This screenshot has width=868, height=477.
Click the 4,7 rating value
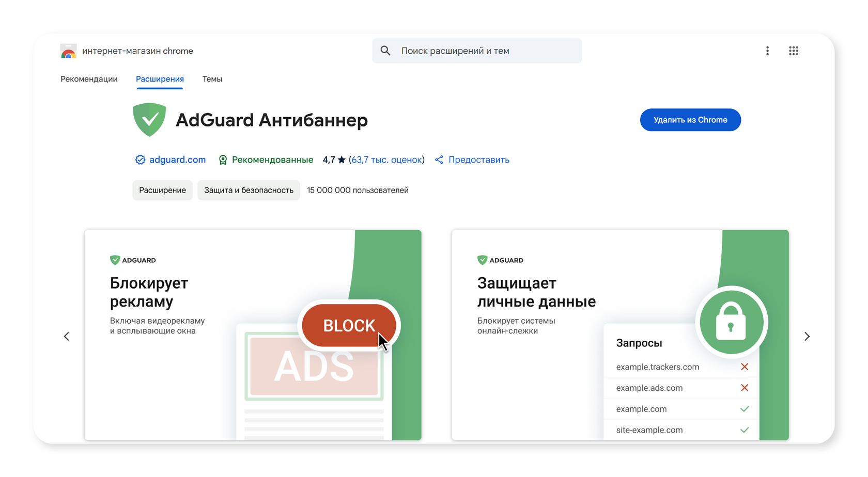[x=329, y=160]
